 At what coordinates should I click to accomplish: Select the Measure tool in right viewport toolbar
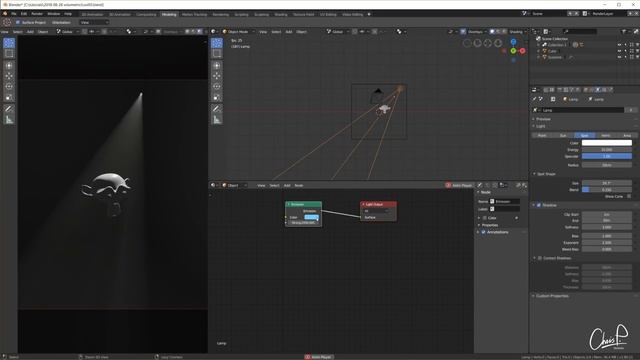point(217,120)
